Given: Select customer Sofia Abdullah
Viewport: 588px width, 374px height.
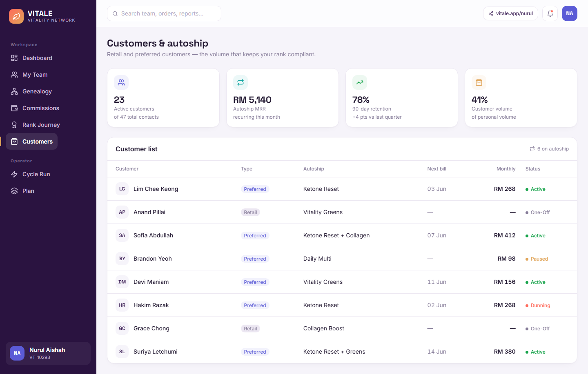Looking at the screenshot, I should click(153, 235).
